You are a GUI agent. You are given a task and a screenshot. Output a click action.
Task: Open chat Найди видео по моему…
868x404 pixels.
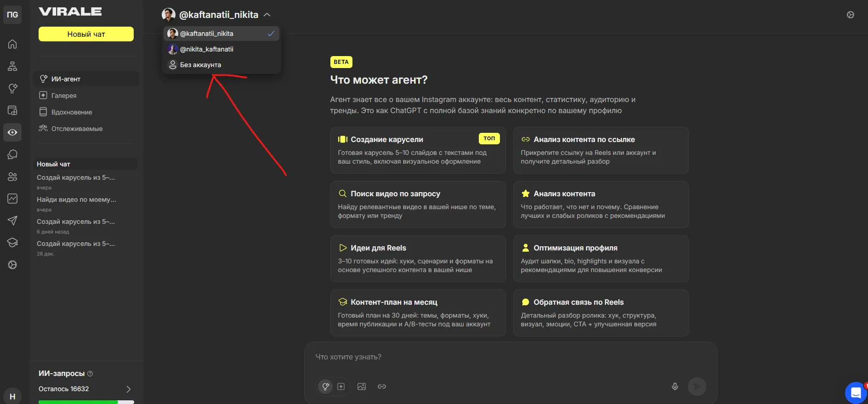coord(86,204)
